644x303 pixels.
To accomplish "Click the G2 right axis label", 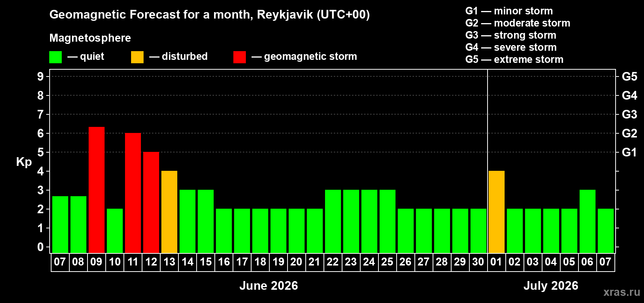I will coord(630,133).
